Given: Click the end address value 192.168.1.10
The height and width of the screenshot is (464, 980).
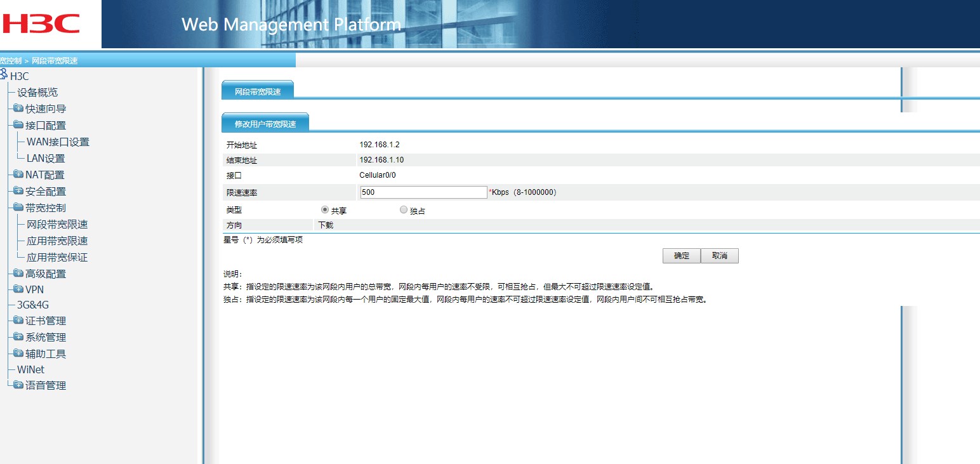Looking at the screenshot, I should click(x=381, y=160).
